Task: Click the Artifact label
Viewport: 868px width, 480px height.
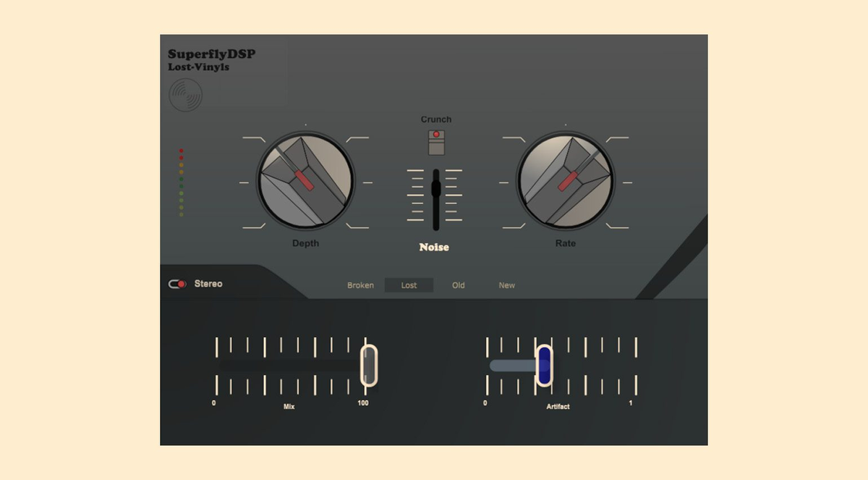Action: pos(558,407)
